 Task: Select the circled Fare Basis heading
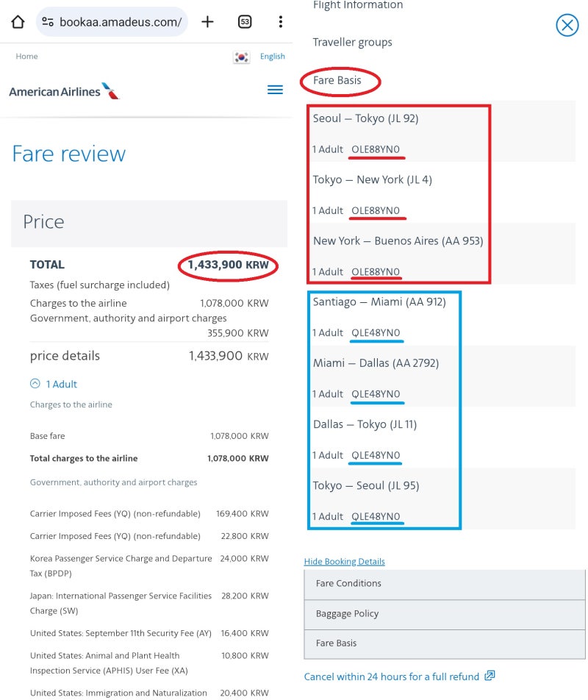(337, 80)
